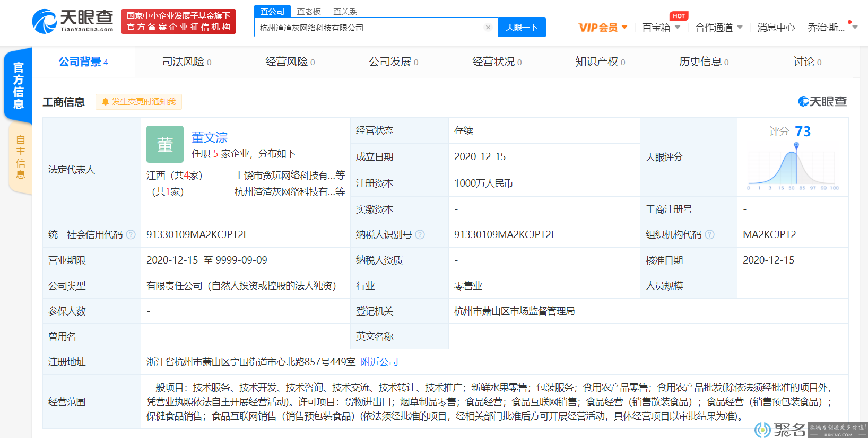868x438 pixels.
Task: Click organization code MA2KCJPT2
Action: pos(769,234)
